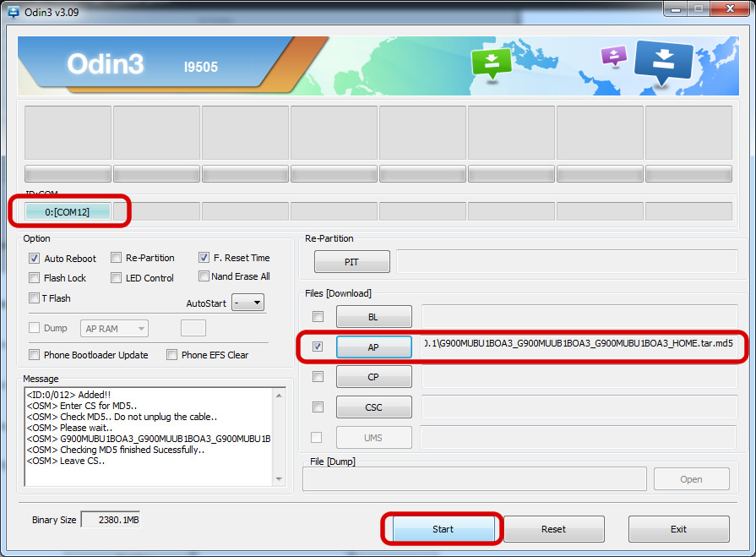Click the Odin3 app icon in title bar

coord(14,12)
